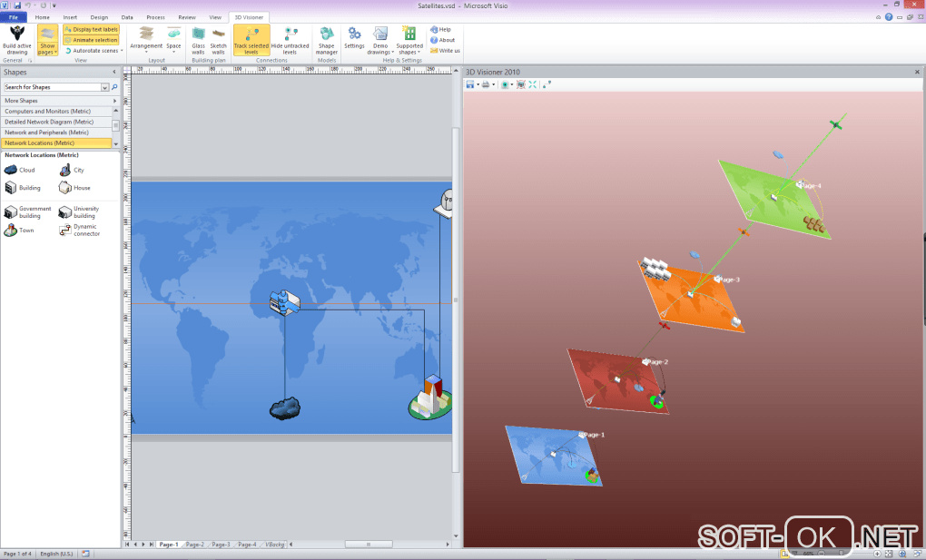Click the cloud shape on the drawing canvas
Viewport: 926px width, 560px height.
coord(285,408)
